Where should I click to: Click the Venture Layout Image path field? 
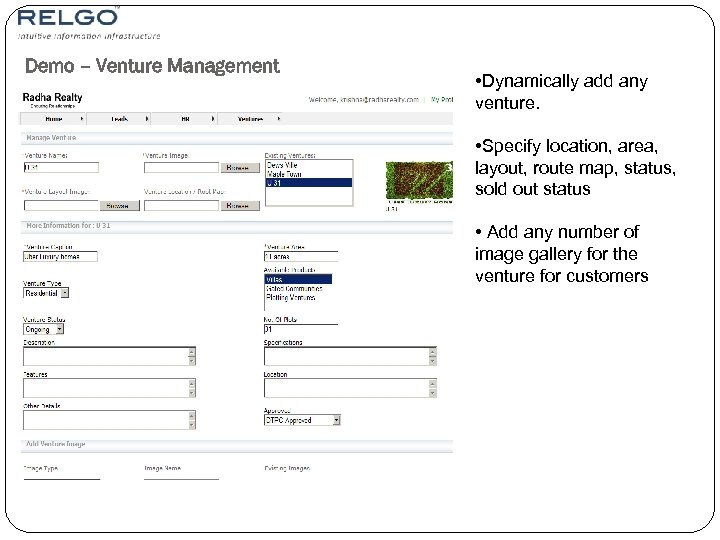[61, 205]
